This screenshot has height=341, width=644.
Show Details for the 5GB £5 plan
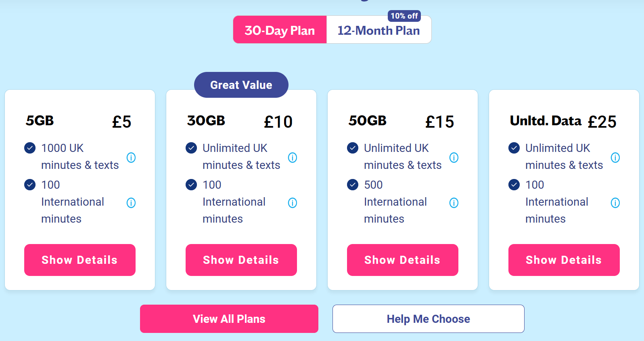[x=80, y=260]
